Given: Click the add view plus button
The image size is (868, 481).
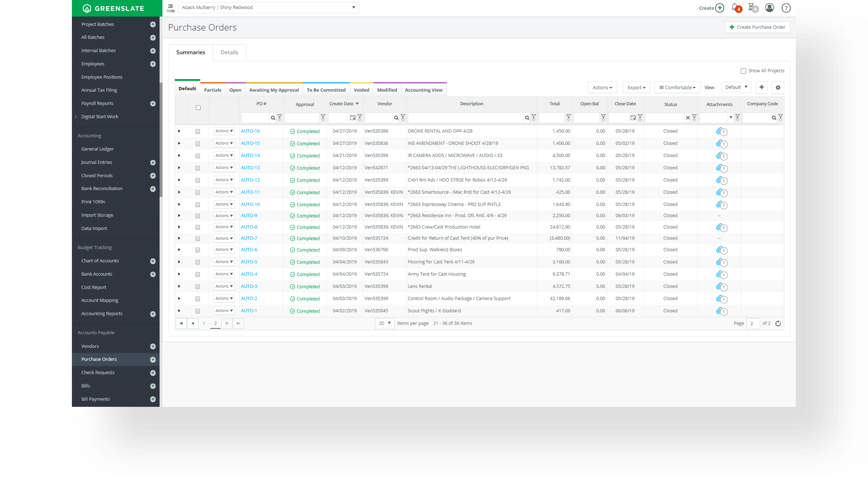Looking at the screenshot, I should click(762, 87).
